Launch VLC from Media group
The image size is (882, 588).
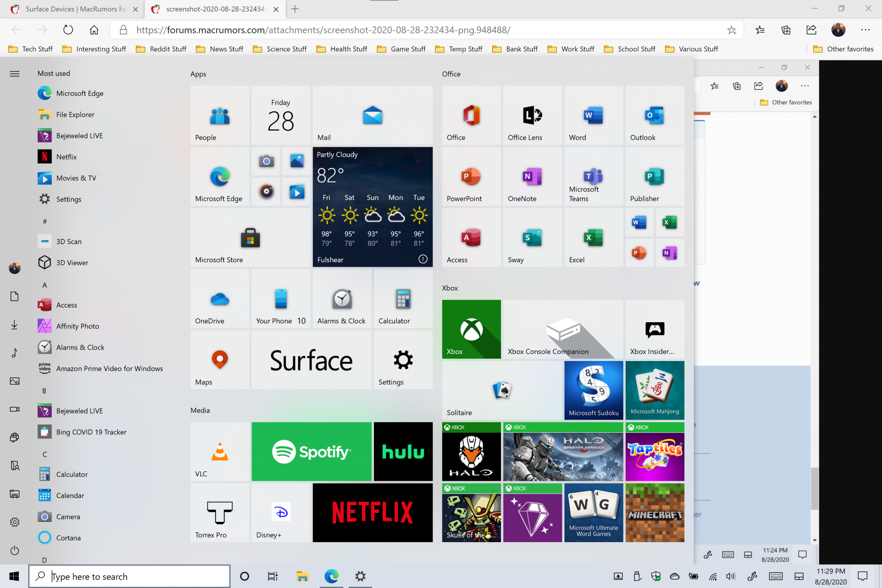point(220,451)
